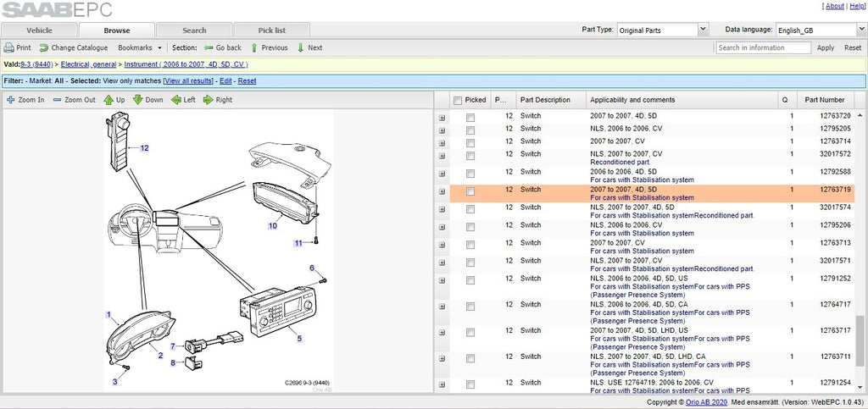Select callout 2 in the diagram

click(x=160, y=356)
